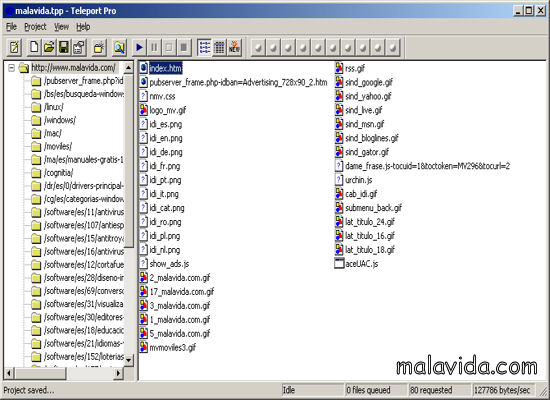Viewport: 550px width, 400px height.
Task: Click the tree panel's down scroll arrow
Action: [129, 360]
